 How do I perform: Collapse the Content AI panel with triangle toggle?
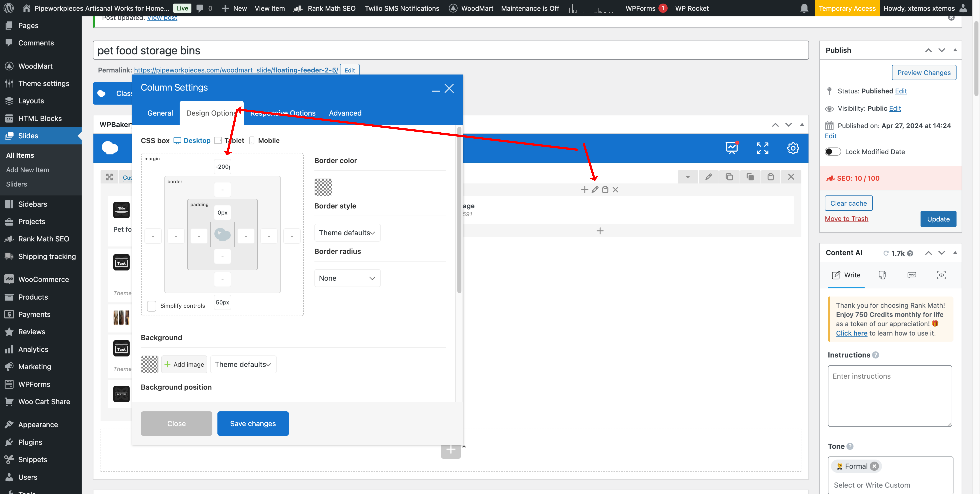tap(955, 253)
